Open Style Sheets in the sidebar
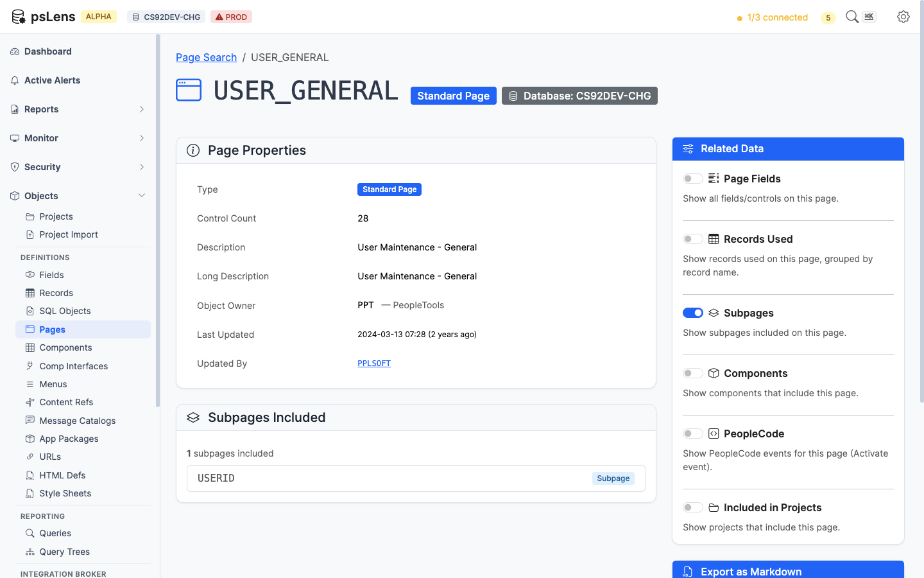 [x=83, y=493]
